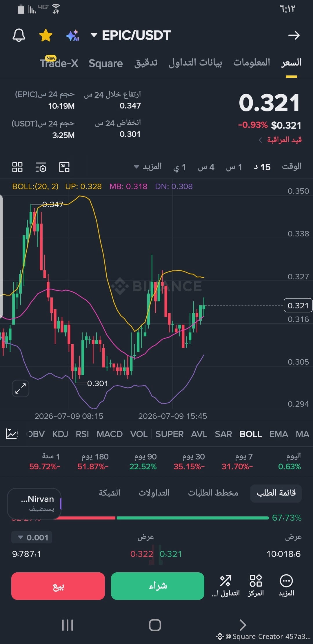Toggle the BOLL indicator
Image resolution: width=313 pixels, height=644 pixels.
251,434
